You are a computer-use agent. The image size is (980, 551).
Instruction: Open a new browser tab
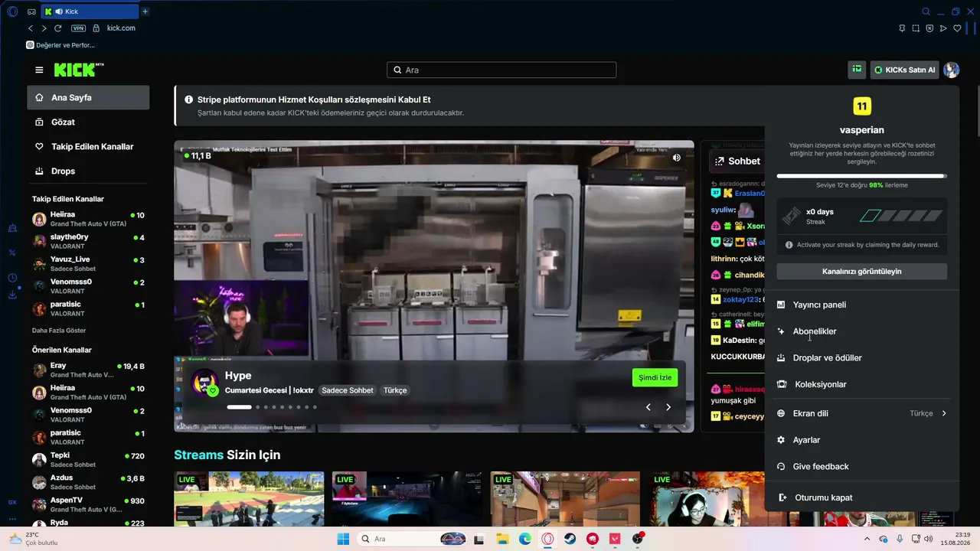click(x=145, y=11)
